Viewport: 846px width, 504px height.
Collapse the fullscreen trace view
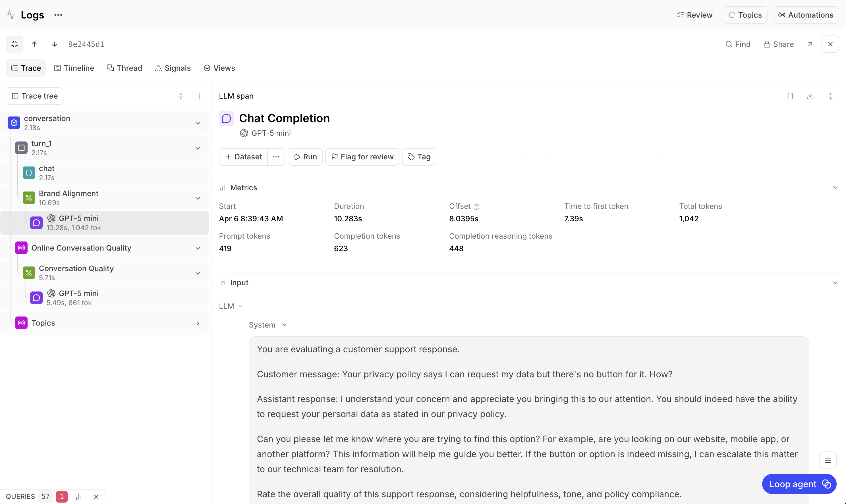tap(14, 44)
